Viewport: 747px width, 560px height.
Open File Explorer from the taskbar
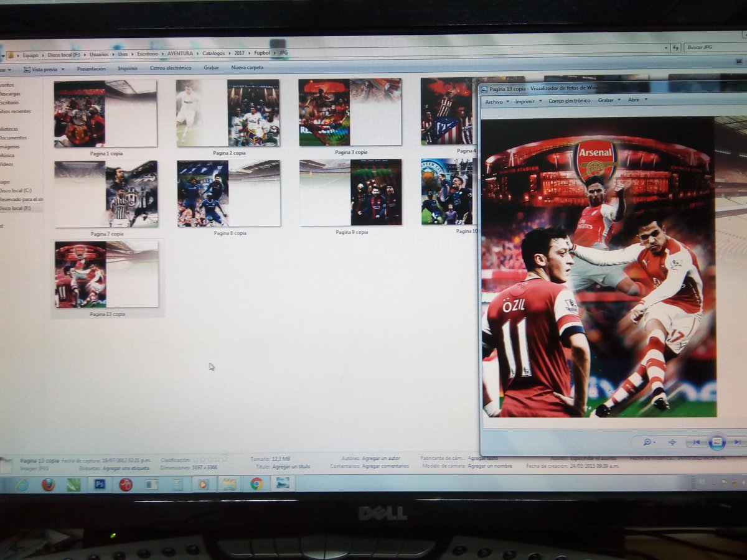[x=229, y=484]
